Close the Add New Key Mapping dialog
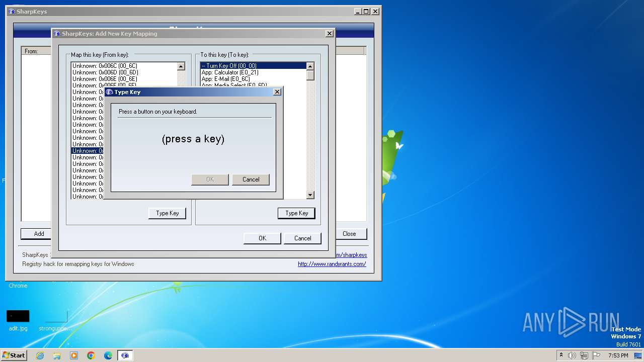 point(329,34)
